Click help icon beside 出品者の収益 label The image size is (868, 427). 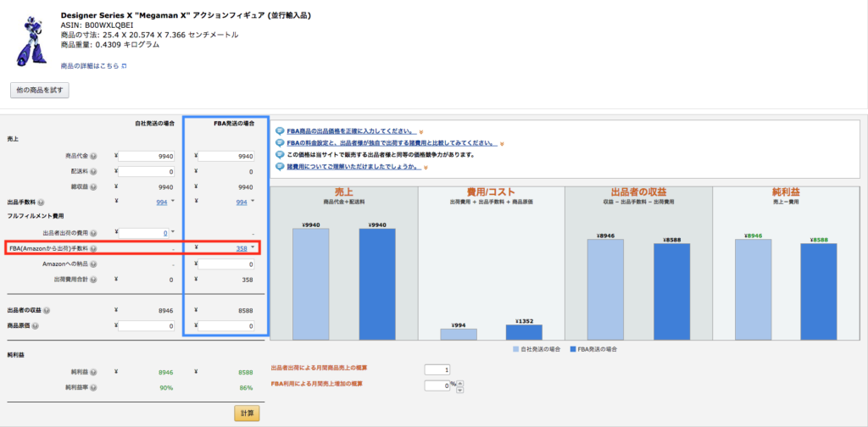(47, 310)
